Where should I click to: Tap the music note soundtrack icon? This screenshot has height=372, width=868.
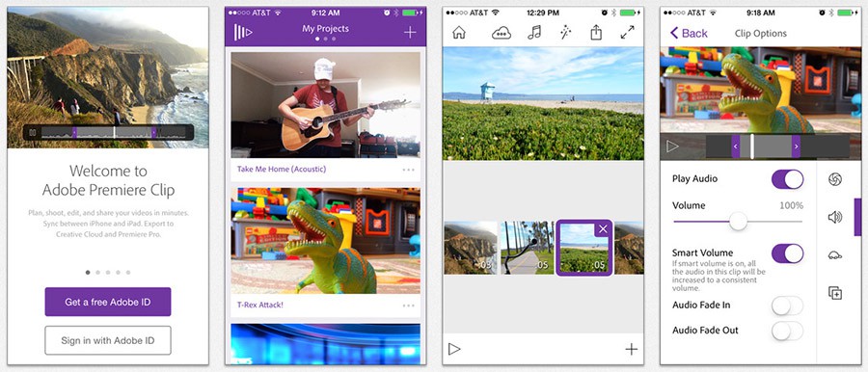click(534, 33)
